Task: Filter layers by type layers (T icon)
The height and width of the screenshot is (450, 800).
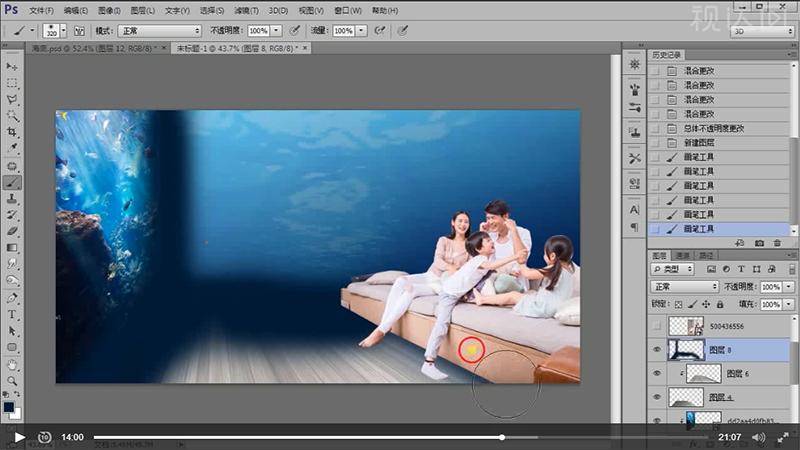Action: point(741,269)
